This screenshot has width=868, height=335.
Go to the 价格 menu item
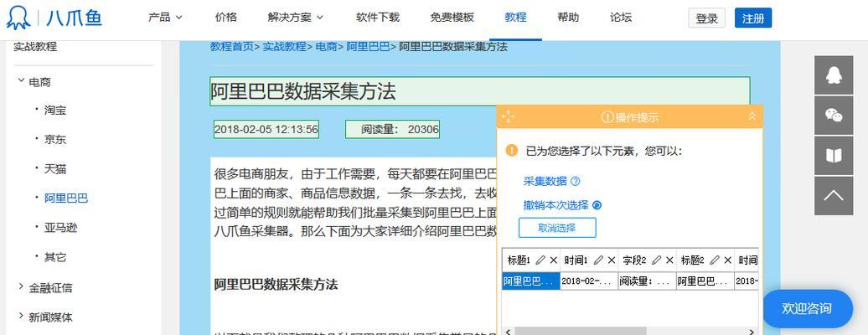[226, 17]
